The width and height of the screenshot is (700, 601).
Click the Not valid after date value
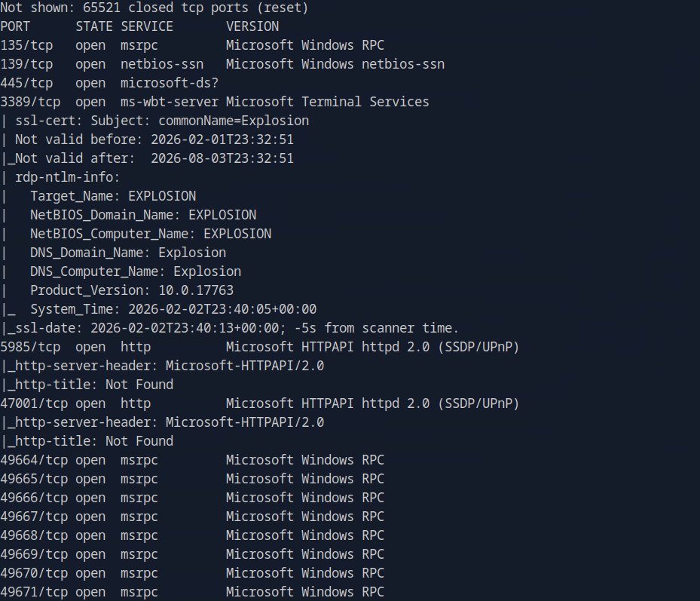coord(222,158)
